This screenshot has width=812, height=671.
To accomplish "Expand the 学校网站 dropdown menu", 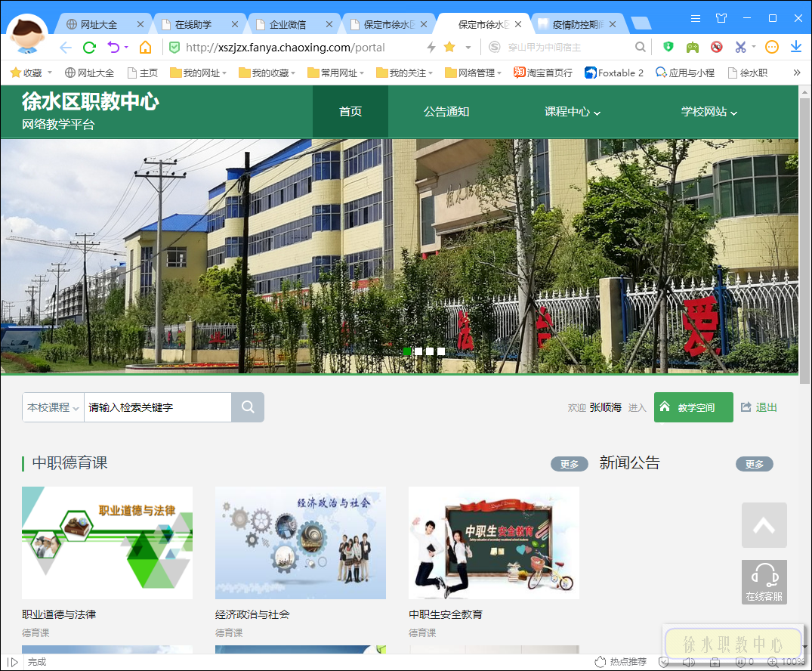I will click(706, 111).
